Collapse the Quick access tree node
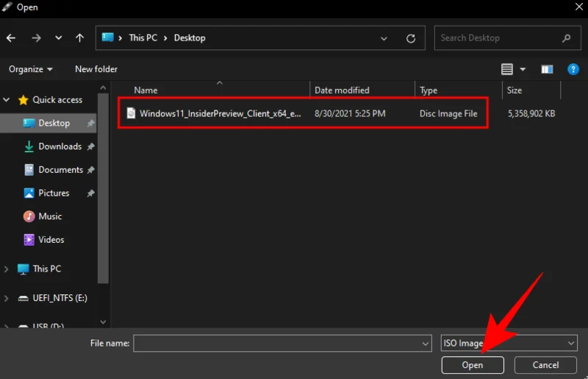Screen dimensions: 588x379 [x=7, y=99]
